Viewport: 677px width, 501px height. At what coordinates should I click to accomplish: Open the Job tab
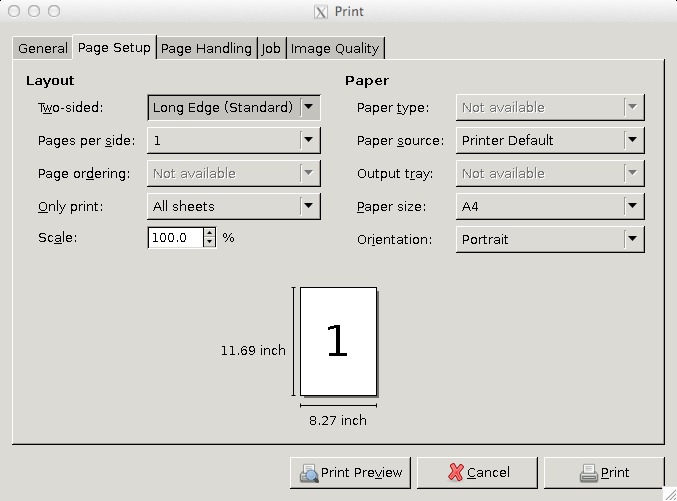coord(271,48)
